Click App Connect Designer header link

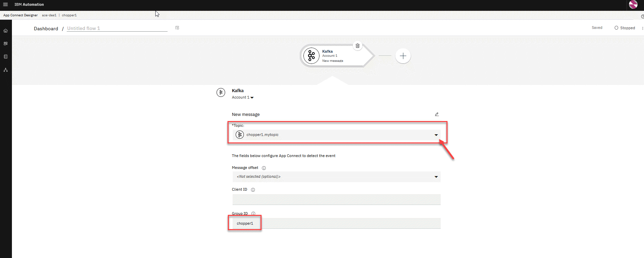pyautogui.click(x=20, y=15)
